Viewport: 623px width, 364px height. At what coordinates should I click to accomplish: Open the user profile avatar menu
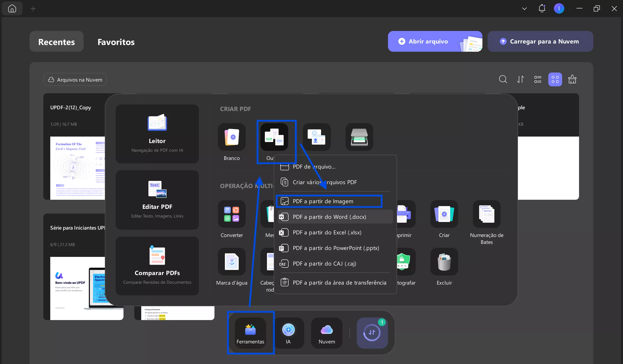click(x=559, y=8)
